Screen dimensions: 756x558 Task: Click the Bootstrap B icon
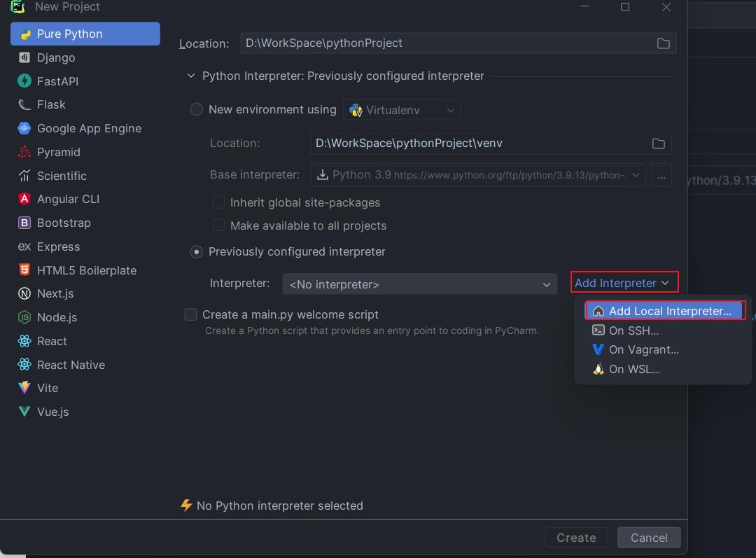click(24, 223)
